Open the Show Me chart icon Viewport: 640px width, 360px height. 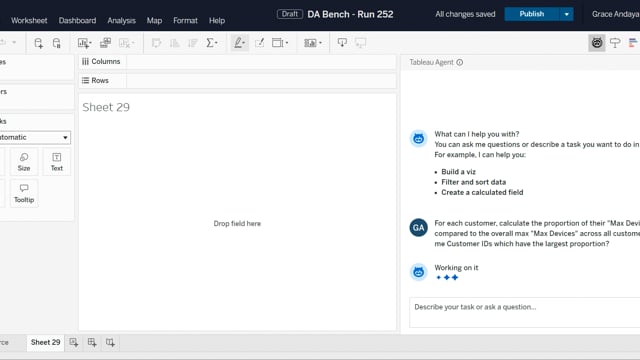(633, 43)
